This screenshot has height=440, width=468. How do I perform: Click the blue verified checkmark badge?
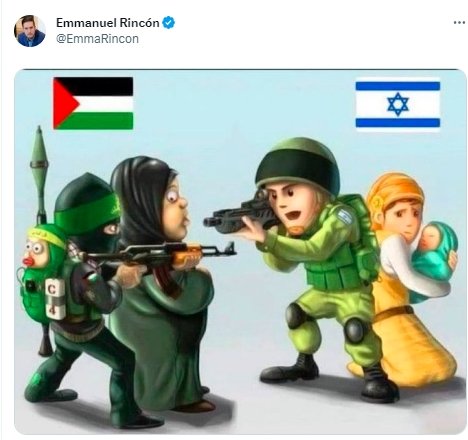coord(169,23)
